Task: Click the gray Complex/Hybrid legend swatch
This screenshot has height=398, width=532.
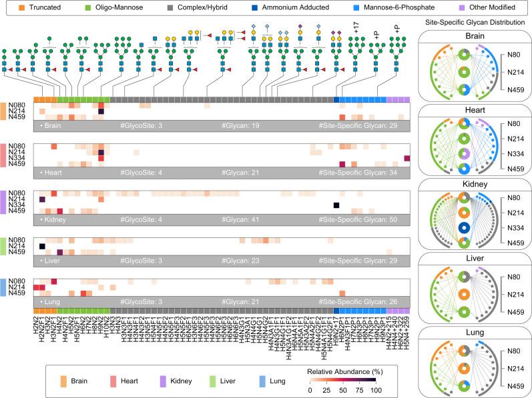Action: click(x=170, y=7)
